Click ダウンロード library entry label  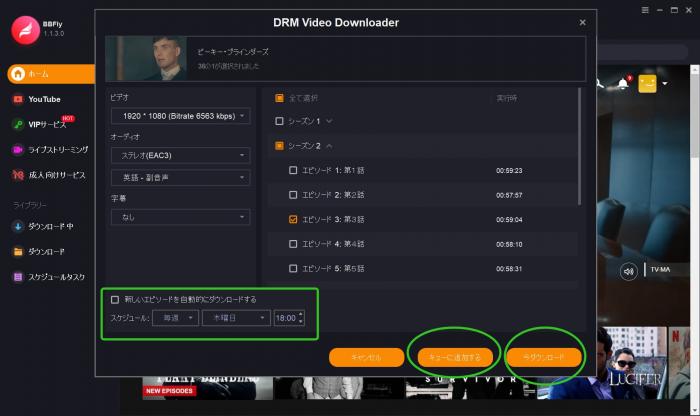(x=46, y=252)
